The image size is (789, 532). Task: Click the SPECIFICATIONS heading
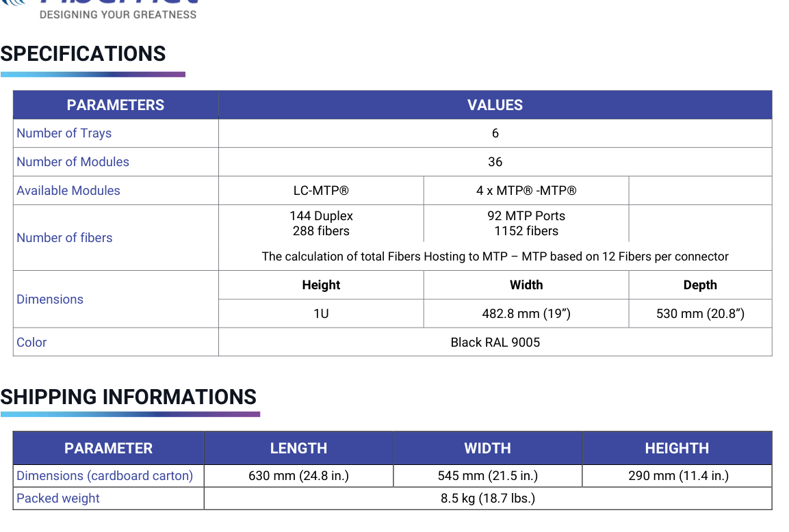click(83, 54)
